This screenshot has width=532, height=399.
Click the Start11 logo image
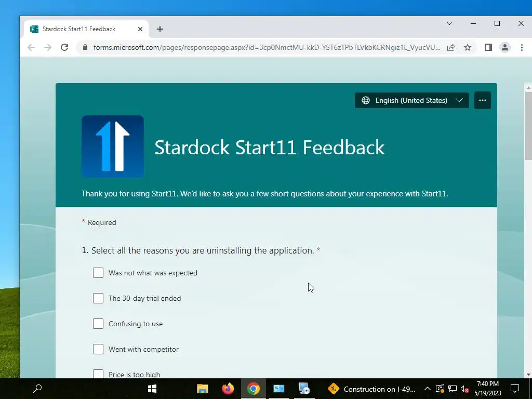click(x=113, y=146)
